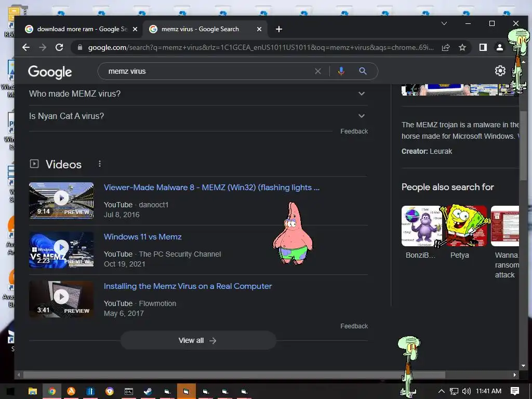Open Installing the Memz Virus video link

(x=188, y=286)
